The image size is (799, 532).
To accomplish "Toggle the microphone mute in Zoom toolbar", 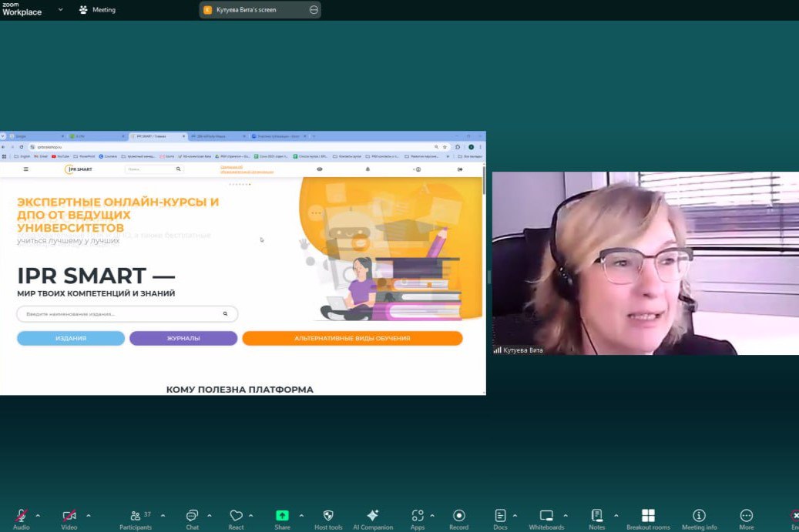I will 21,516.
